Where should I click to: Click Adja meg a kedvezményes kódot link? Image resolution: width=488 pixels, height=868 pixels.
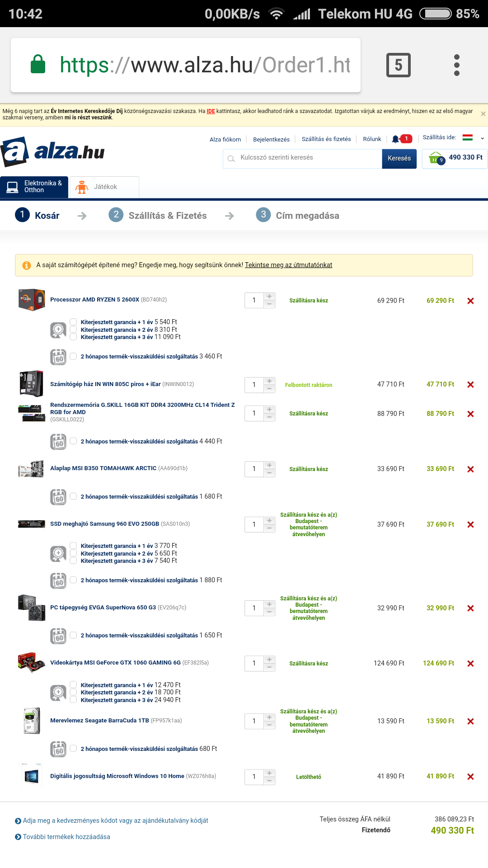116,821
